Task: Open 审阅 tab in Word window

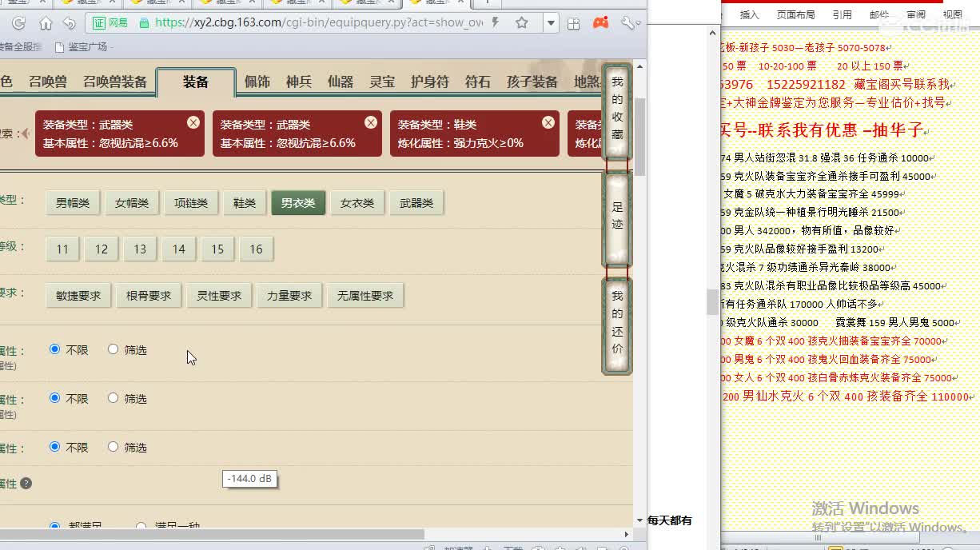Action: point(916,14)
